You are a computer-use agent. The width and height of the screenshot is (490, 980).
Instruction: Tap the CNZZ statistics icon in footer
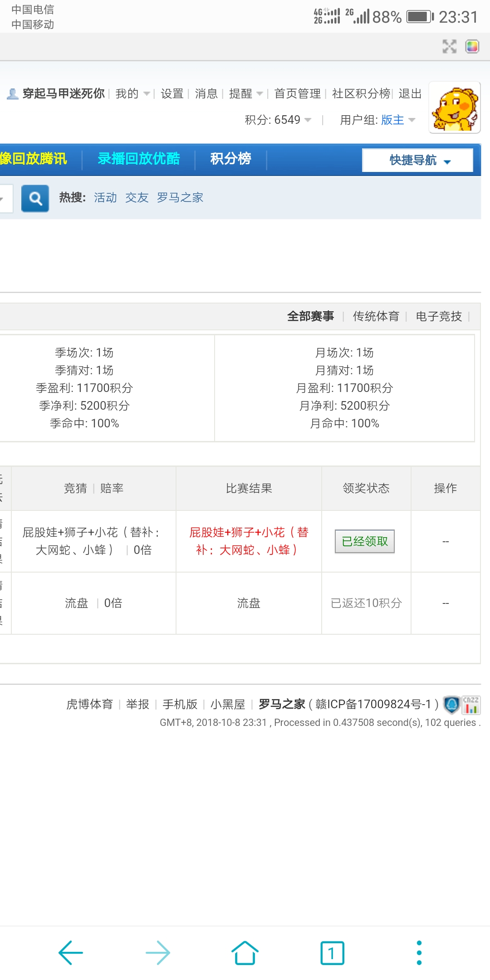[x=471, y=705]
